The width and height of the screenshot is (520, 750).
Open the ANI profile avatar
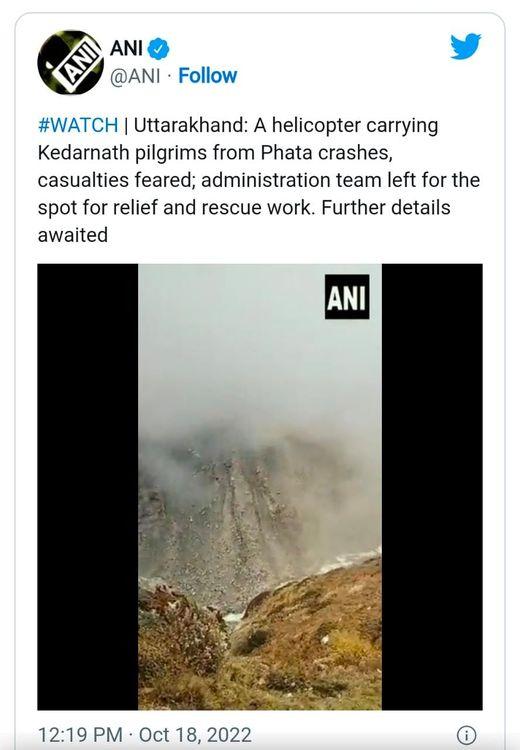pyautogui.click(x=70, y=62)
